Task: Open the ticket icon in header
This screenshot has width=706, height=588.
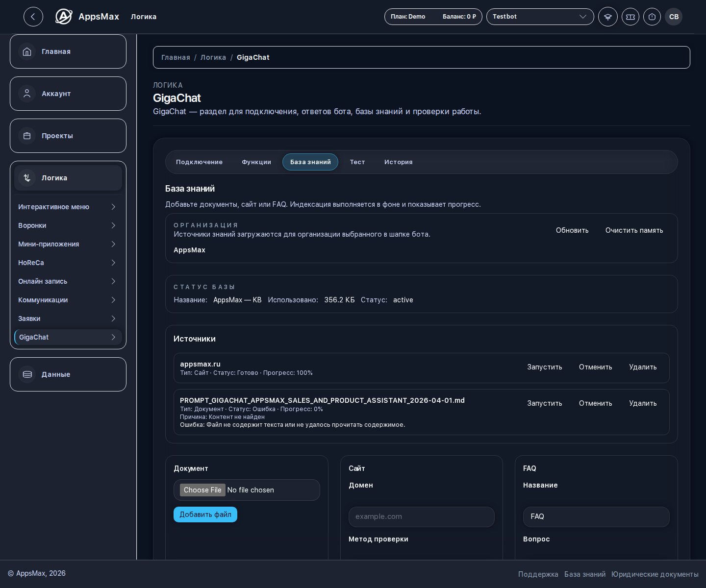Action: point(630,17)
